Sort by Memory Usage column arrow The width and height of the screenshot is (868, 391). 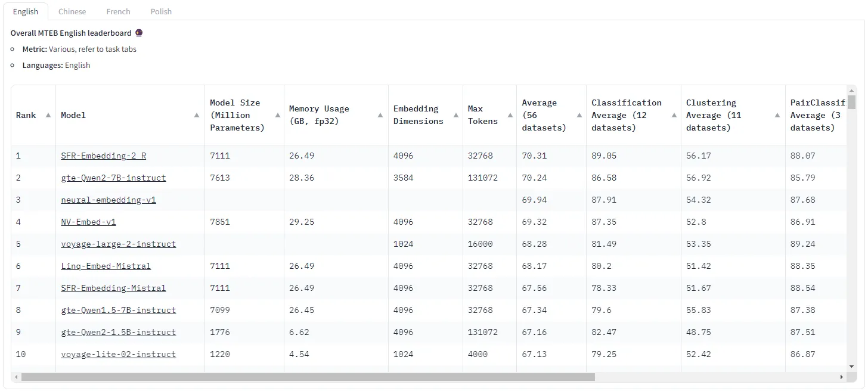pyautogui.click(x=380, y=115)
